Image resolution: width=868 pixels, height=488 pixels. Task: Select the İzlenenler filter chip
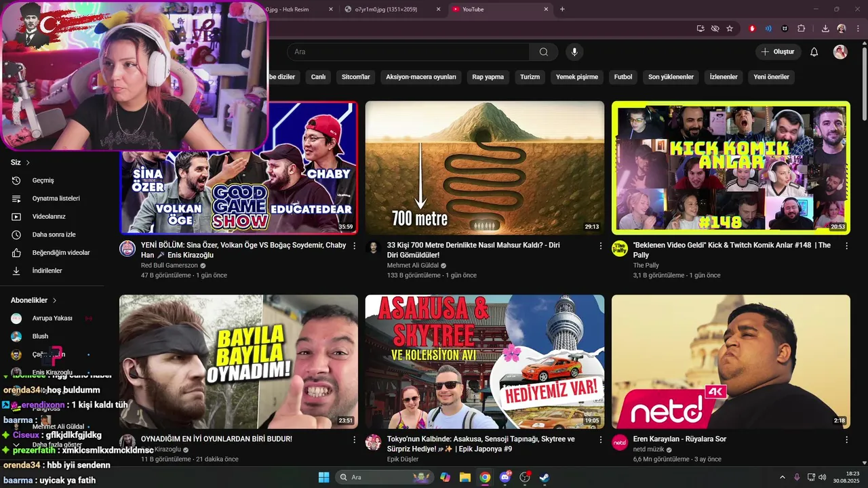[x=724, y=77]
